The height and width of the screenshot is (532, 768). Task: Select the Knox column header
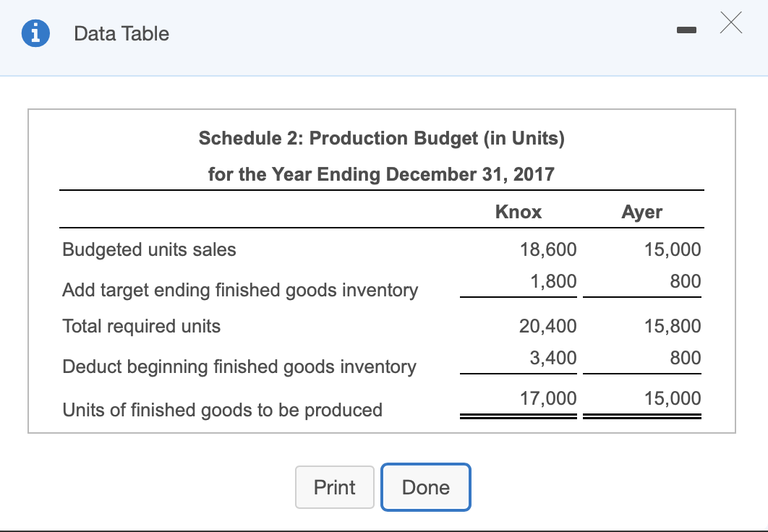pyautogui.click(x=518, y=211)
